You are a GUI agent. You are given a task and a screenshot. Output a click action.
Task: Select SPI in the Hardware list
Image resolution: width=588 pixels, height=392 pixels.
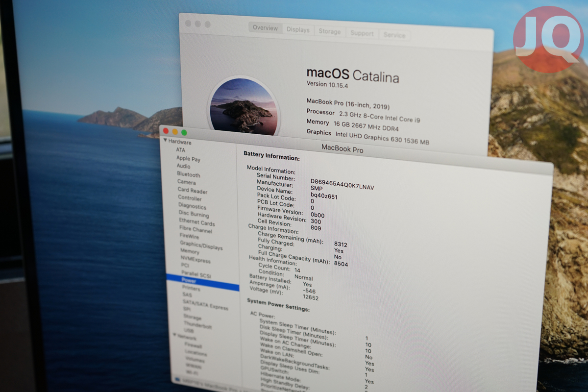pos(187,310)
